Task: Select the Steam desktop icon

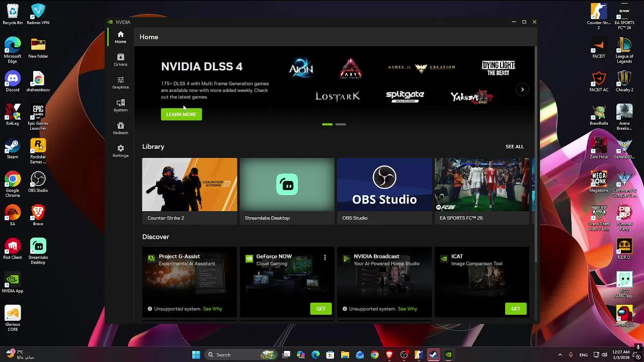Action: 13,148
